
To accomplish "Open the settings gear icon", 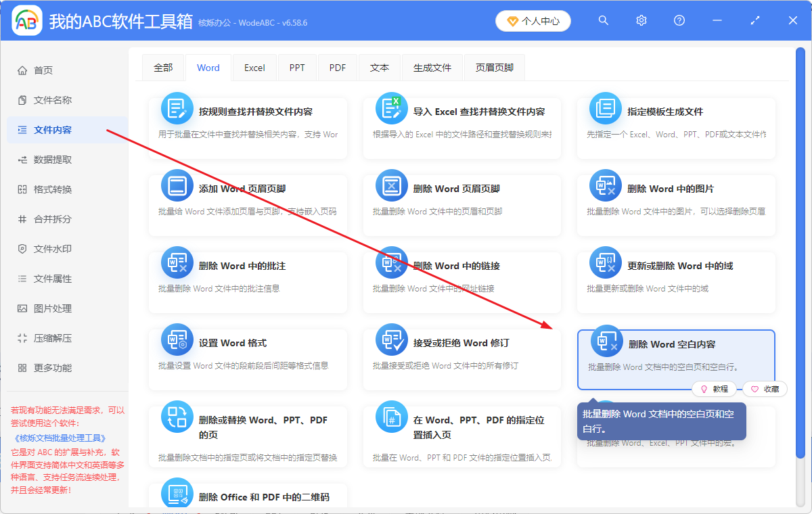I will [x=641, y=20].
